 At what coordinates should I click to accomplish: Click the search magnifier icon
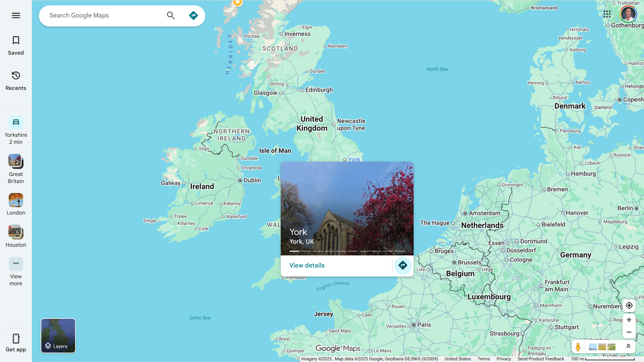[171, 15]
